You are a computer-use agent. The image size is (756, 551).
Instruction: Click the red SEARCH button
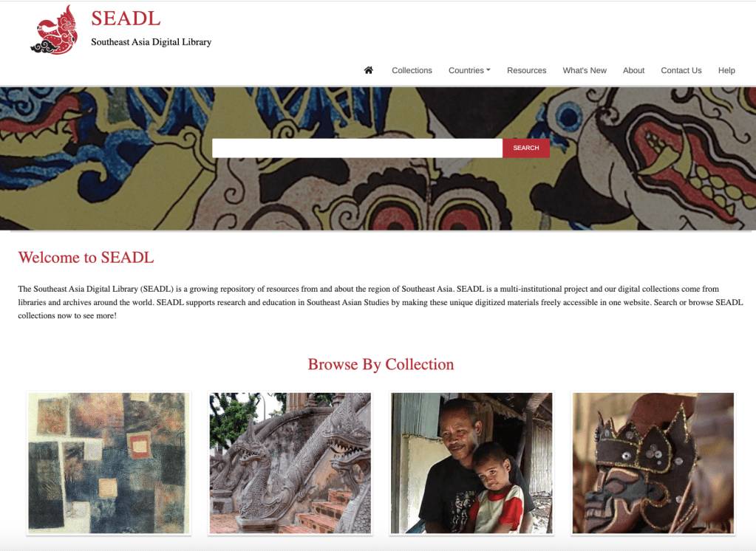point(526,148)
